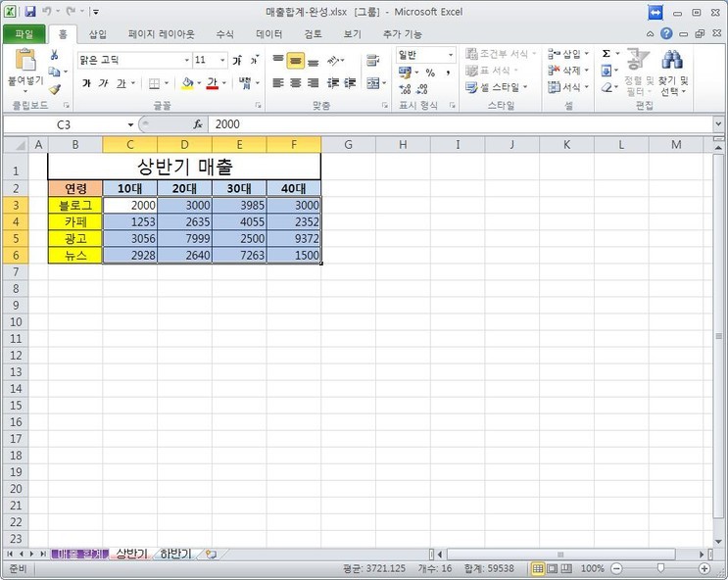Click the percent style icon
The width and height of the screenshot is (728, 580).
pyautogui.click(x=430, y=72)
